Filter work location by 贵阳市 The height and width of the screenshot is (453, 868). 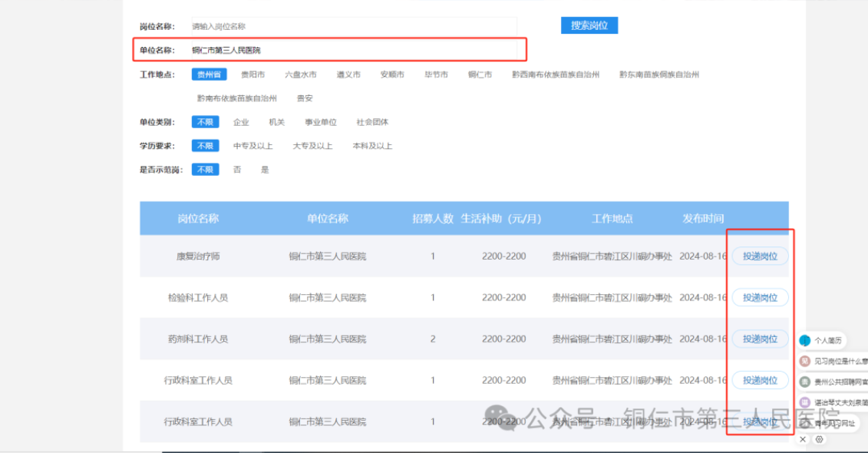pos(252,75)
